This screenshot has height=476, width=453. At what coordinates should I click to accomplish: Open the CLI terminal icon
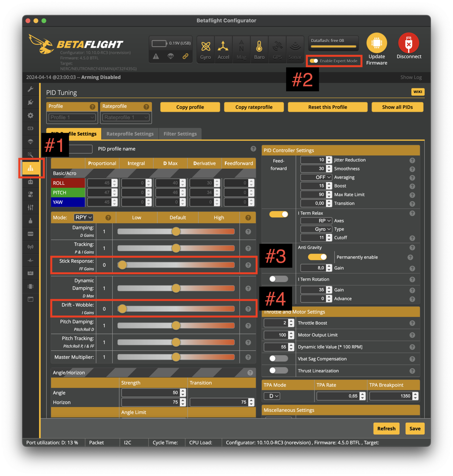click(31, 299)
